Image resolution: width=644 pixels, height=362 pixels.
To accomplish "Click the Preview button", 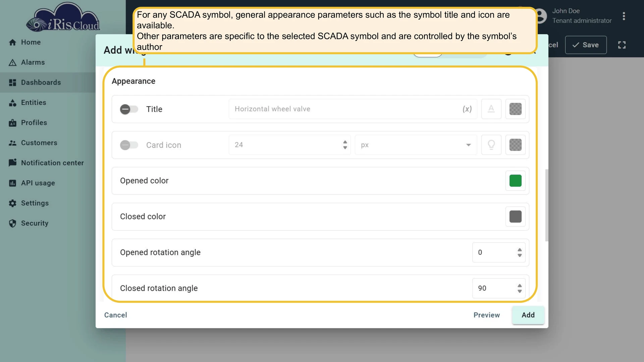I will point(486,315).
